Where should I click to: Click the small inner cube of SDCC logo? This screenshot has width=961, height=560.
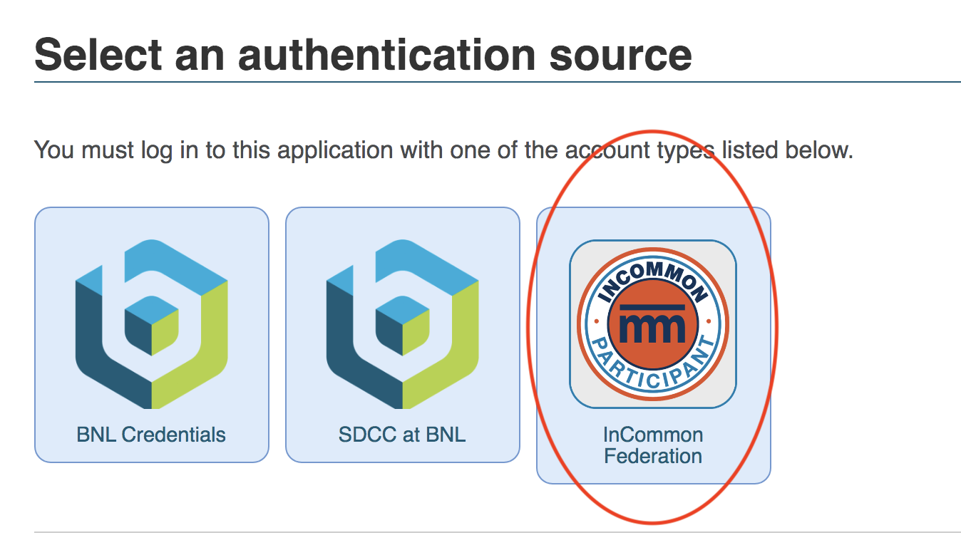coord(402,324)
